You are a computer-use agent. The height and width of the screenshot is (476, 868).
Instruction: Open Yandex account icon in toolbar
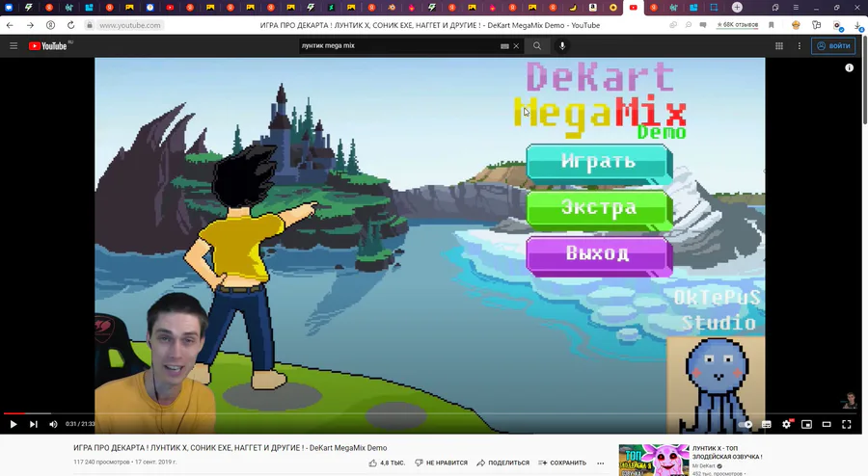click(50, 25)
